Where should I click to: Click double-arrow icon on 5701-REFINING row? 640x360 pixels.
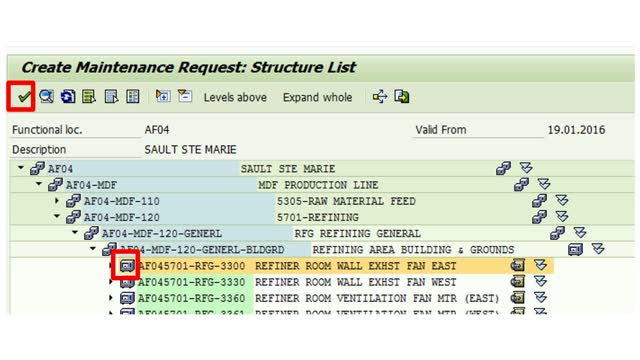tap(562, 216)
